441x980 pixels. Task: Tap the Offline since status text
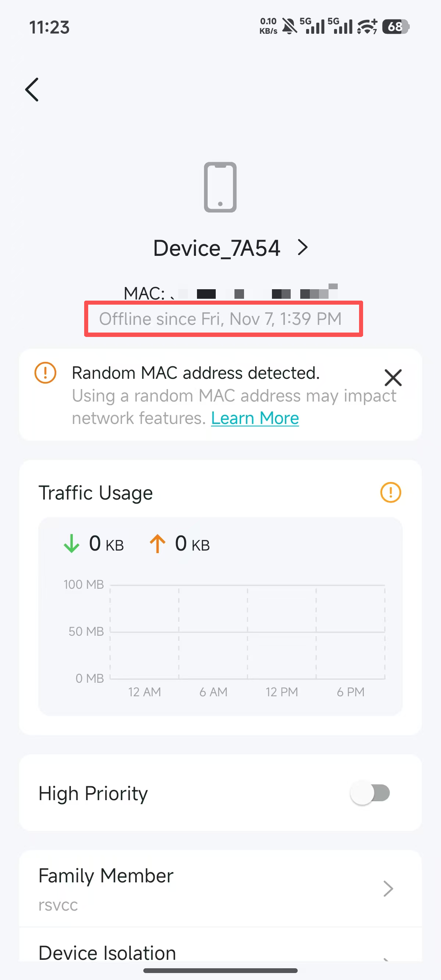pyautogui.click(x=220, y=319)
